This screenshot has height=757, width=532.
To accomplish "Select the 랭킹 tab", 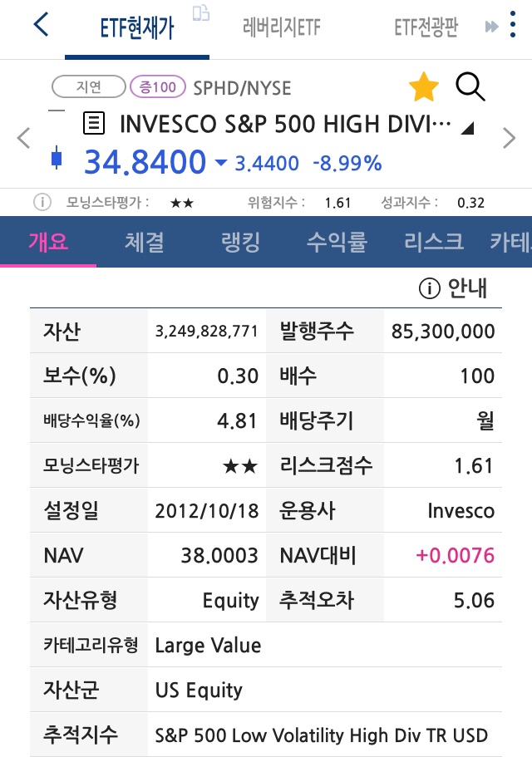I will (240, 241).
